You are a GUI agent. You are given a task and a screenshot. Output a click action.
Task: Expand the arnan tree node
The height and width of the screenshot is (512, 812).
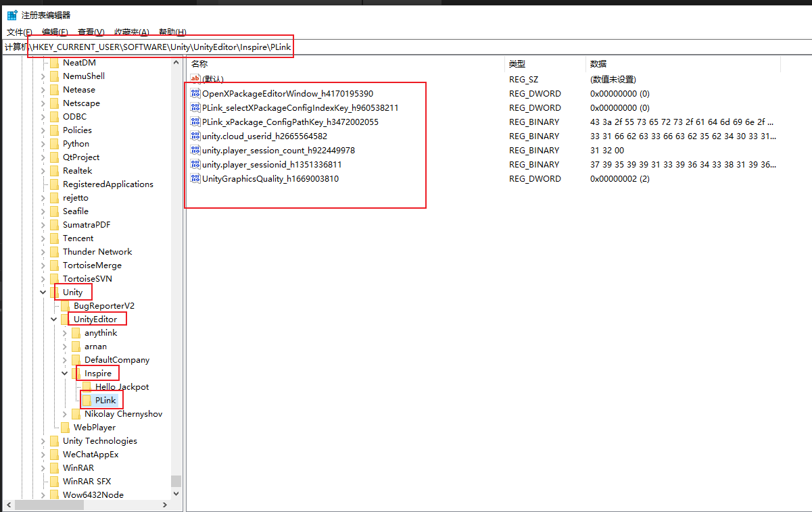click(65, 347)
